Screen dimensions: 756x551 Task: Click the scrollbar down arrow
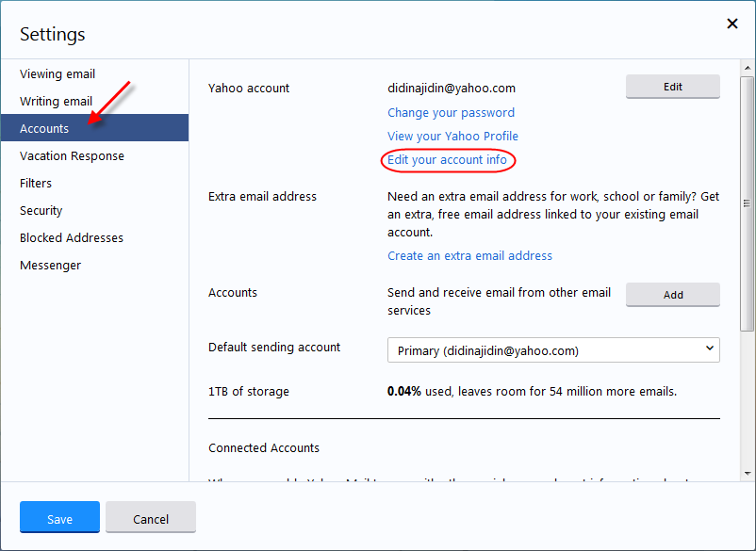point(748,474)
